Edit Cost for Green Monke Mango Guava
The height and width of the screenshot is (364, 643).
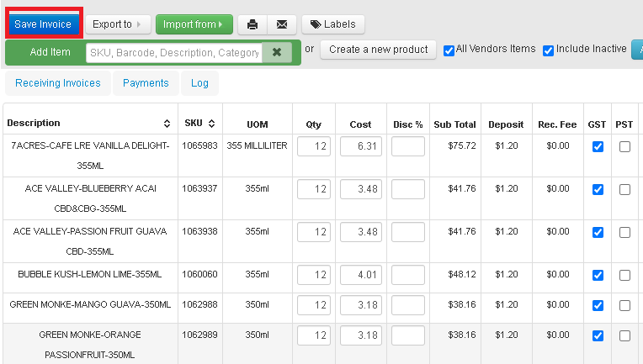(361, 305)
